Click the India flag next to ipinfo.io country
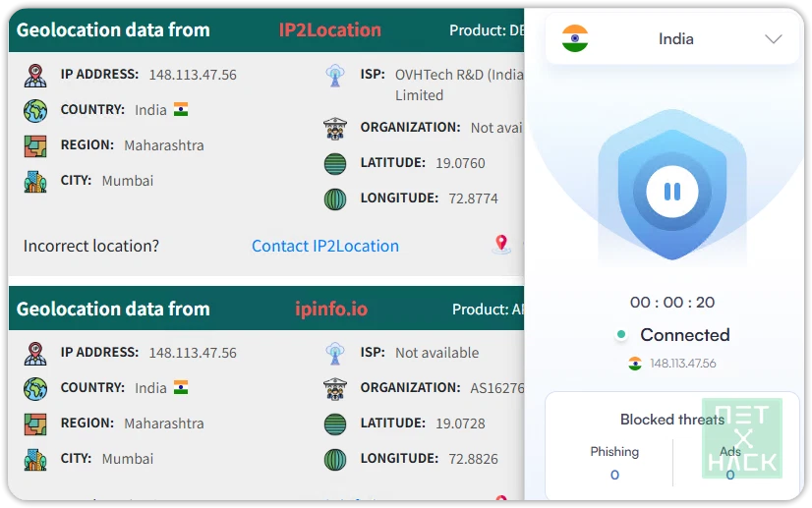812x508 pixels. click(181, 387)
